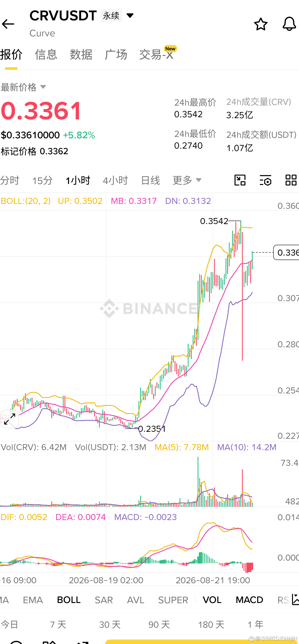Screen dimensions: 299x644
Task: Show the 180 天 performance range
Action: coord(211,625)
